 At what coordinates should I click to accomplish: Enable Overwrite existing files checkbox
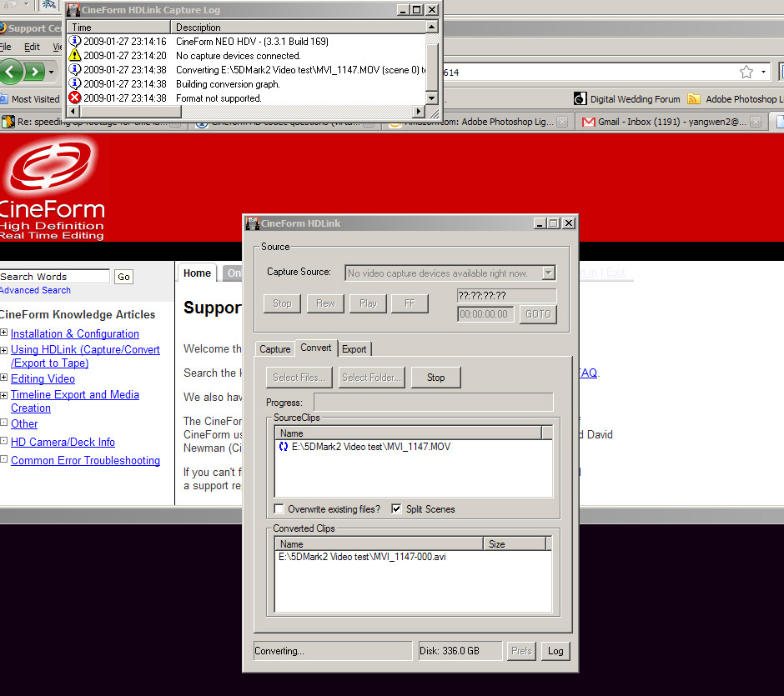tap(279, 509)
